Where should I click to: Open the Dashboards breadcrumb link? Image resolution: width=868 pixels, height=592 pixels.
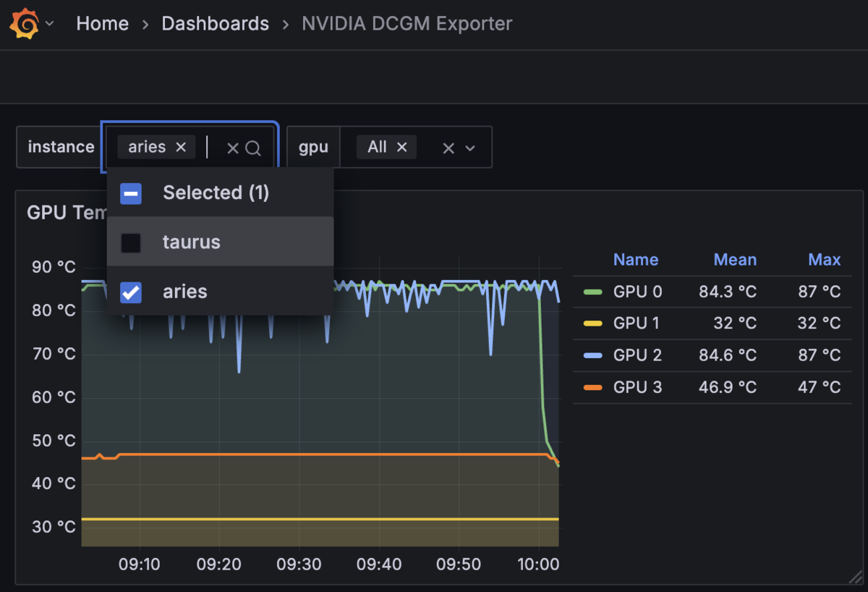tap(215, 24)
